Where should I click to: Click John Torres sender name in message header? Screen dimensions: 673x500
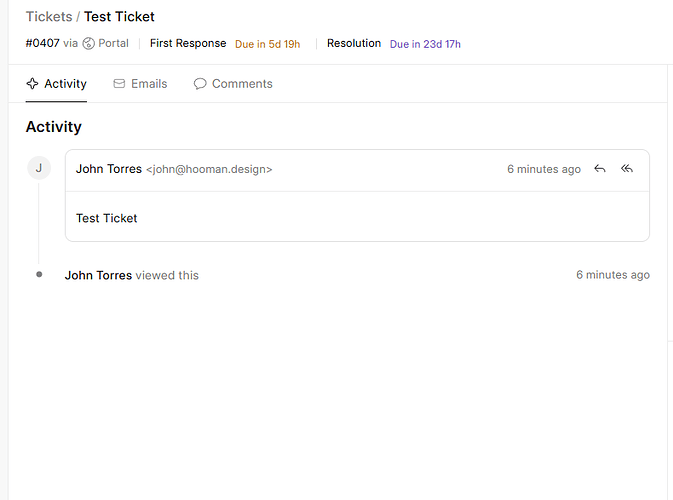109,169
